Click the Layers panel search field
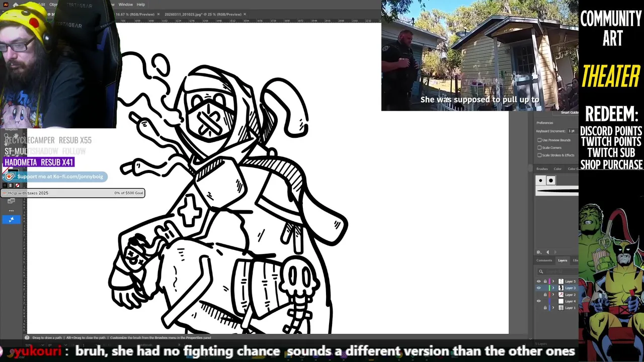The width and height of the screenshot is (644, 362). tap(557, 271)
